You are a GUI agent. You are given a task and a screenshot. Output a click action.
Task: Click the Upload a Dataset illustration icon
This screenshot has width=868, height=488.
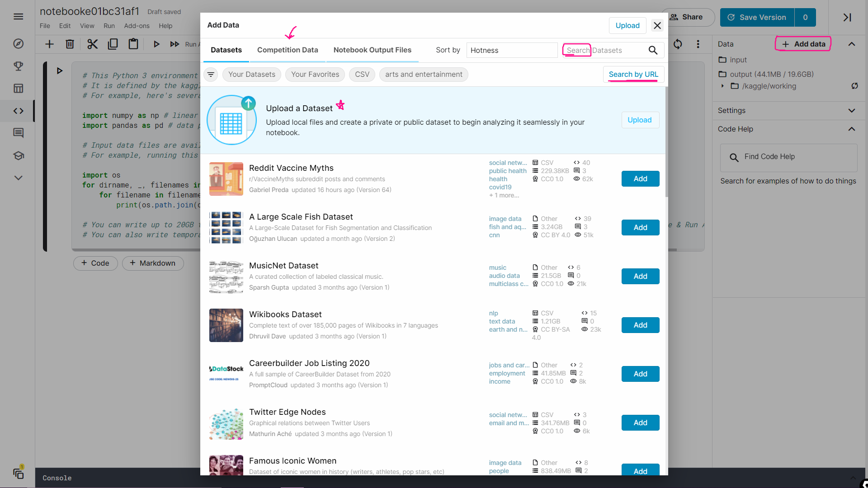point(232,120)
